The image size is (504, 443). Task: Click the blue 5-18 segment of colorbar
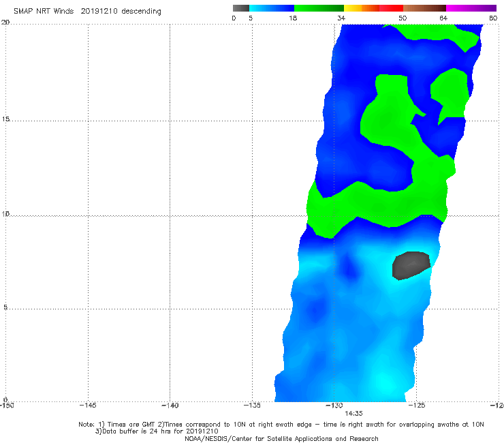coord(272,8)
